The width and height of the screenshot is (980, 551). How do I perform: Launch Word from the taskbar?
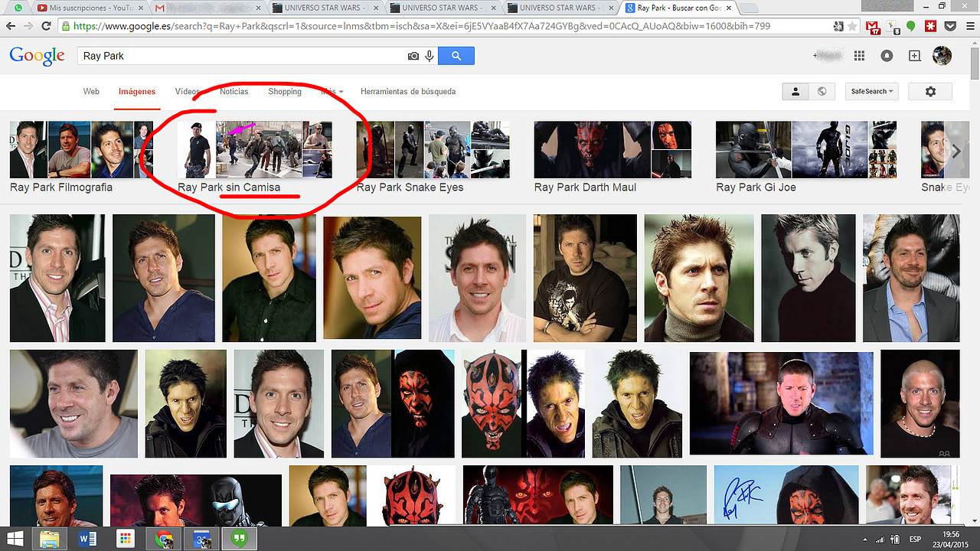coord(88,539)
